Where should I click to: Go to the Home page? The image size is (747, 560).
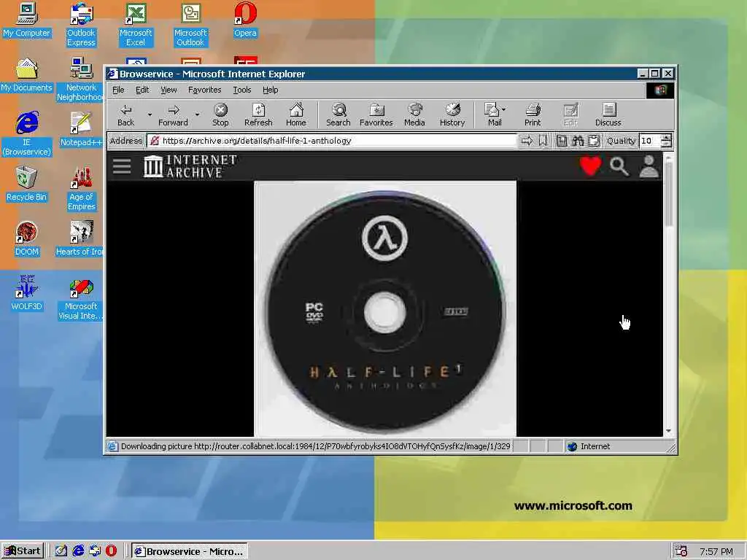(x=296, y=114)
